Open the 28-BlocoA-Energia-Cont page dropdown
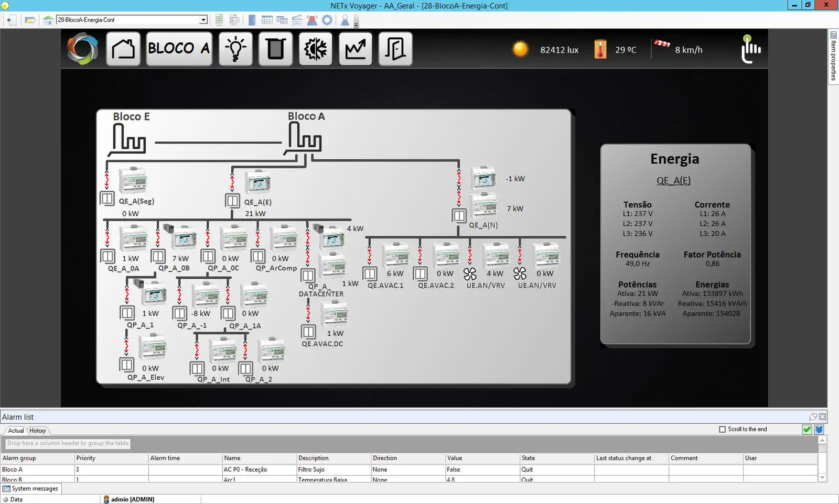 click(203, 20)
